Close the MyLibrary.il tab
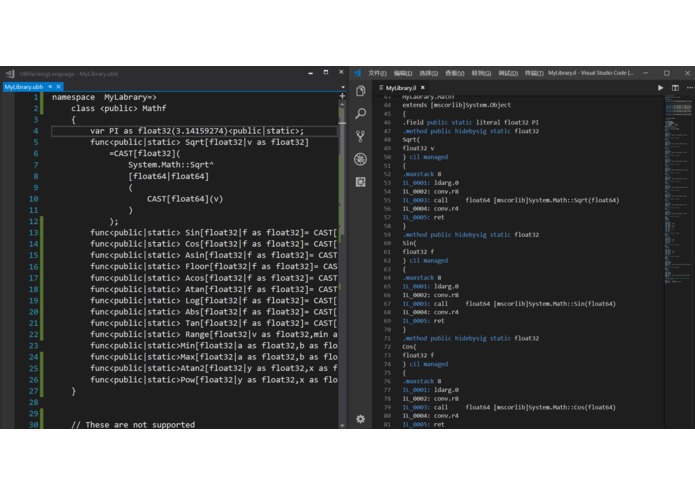Image resolution: width=695 pixels, height=494 pixels. (x=423, y=88)
